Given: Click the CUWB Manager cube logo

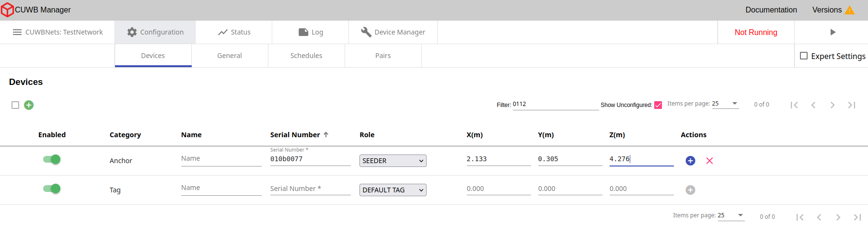Looking at the screenshot, I should click(7, 10).
